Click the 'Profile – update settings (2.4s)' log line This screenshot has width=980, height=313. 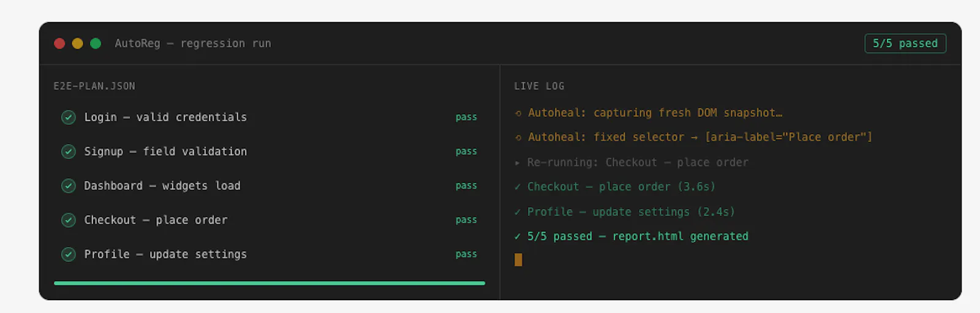[x=625, y=212]
